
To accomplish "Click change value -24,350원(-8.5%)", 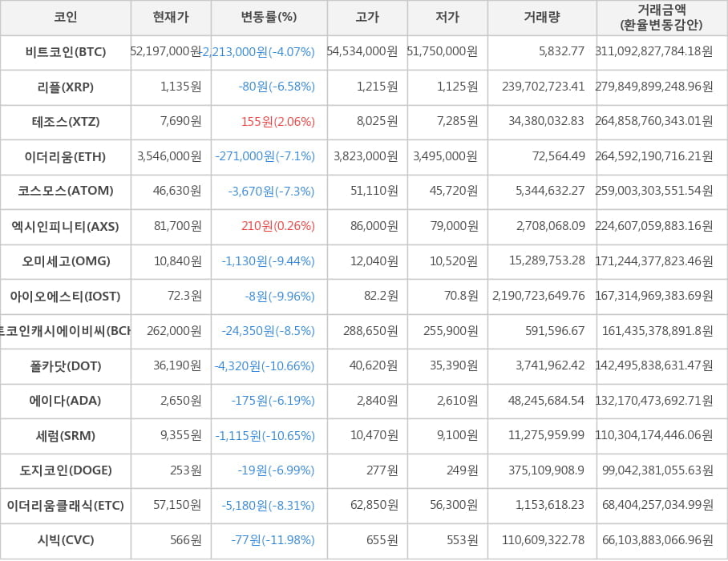I will [x=269, y=331].
